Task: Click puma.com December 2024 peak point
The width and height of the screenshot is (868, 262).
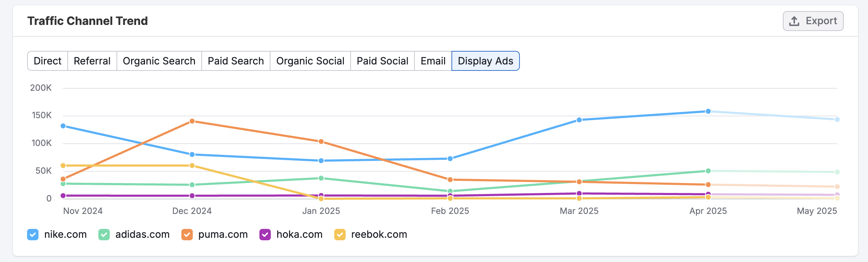Action: [192, 121]
